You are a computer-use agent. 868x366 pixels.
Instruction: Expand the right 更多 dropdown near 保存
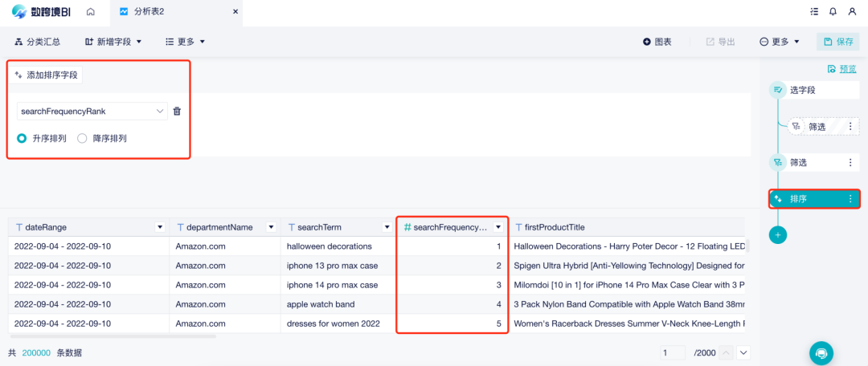(x=780, y=42)
